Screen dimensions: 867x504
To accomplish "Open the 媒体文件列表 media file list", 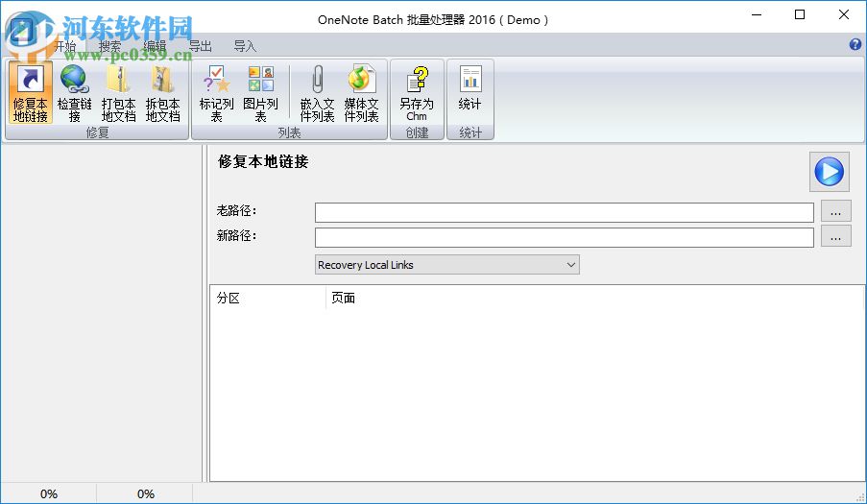I will pyautogui.click(x=361, y=92).
